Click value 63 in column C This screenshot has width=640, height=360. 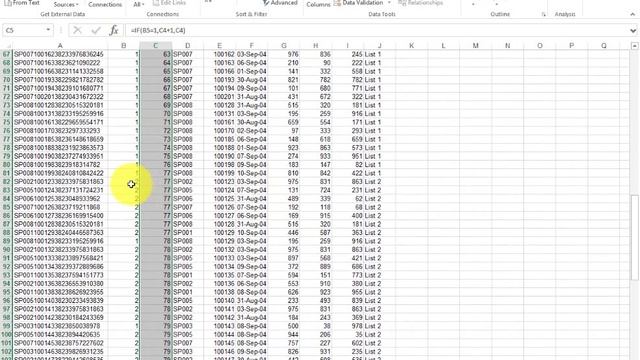[x=156, y=54]
